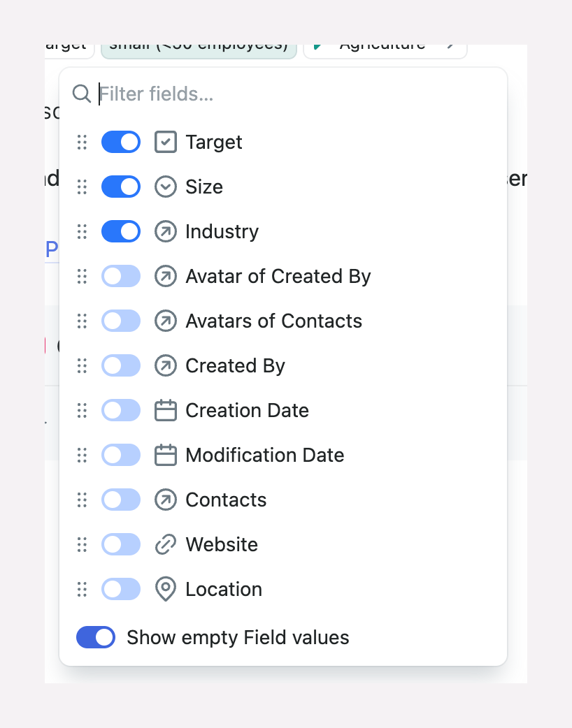
Task: Click the checkbox field icon beside Target
Action: [166, 142]
